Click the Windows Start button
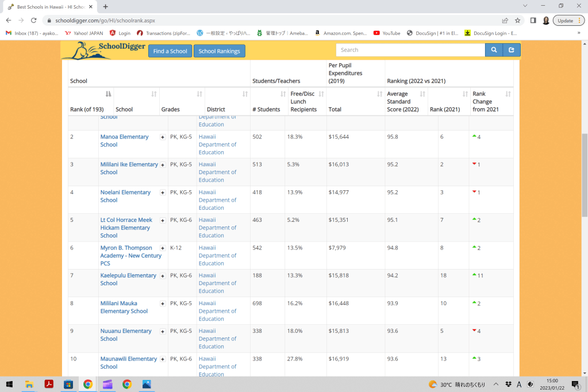This screenshot has width=588, height=392. (x=9, y=384)
